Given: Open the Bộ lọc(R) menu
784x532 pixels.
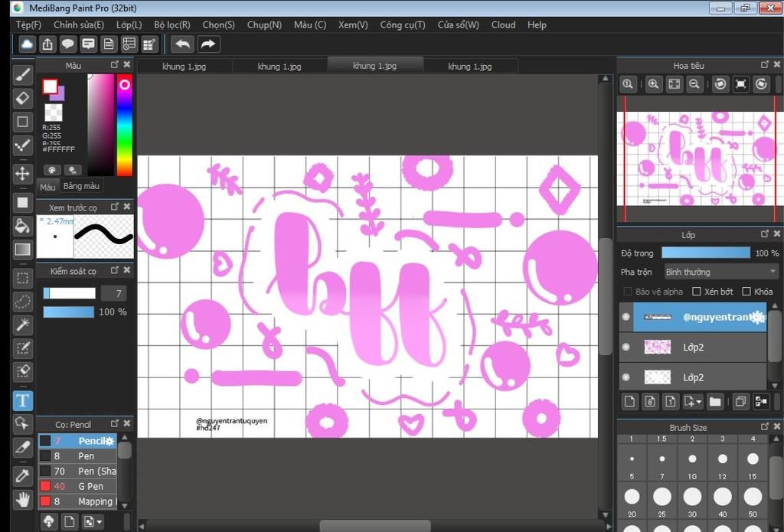Looking at the screenshot, I should pyautogui.click(x=172, y=25).
